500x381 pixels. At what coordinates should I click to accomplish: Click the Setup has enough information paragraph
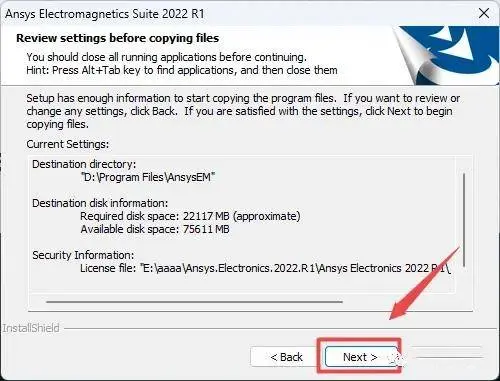point(243,111)
